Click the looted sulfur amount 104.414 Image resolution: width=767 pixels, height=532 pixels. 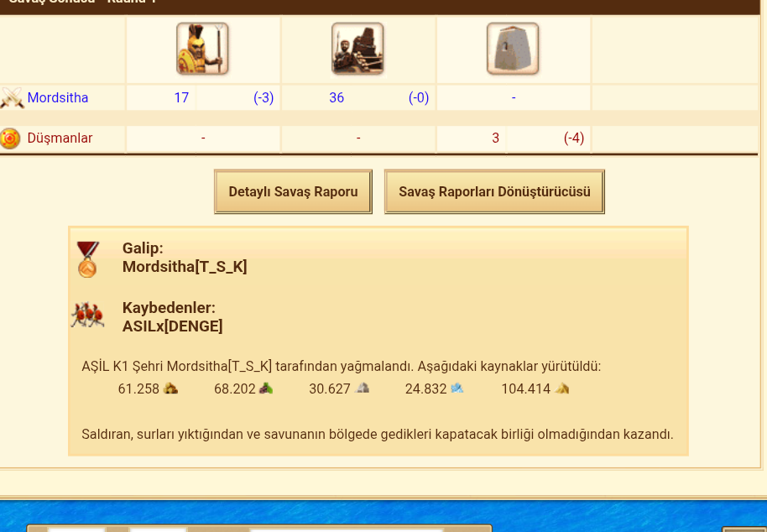pyautogui.click(x=526, y=389)
